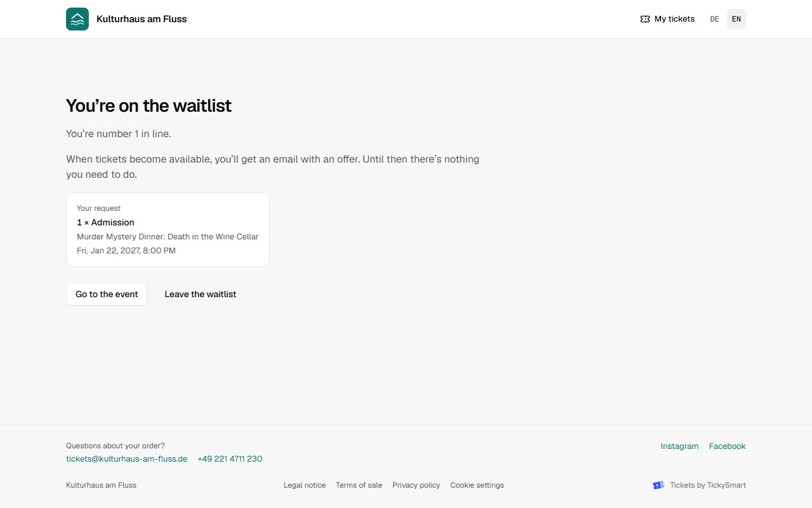The image size is (812, 508).
Task: Open the Instagram link
Action: click(x=679, y=446)
